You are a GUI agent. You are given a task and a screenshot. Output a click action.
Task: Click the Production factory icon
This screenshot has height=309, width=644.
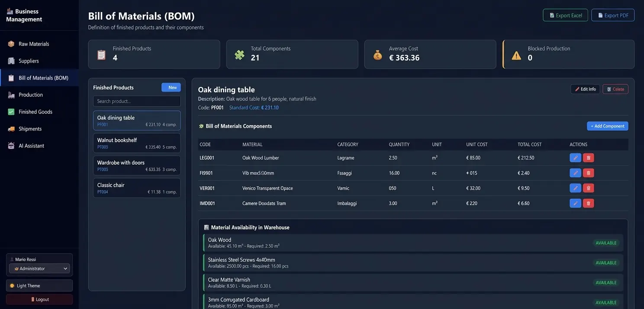click(x=11, y=95)
